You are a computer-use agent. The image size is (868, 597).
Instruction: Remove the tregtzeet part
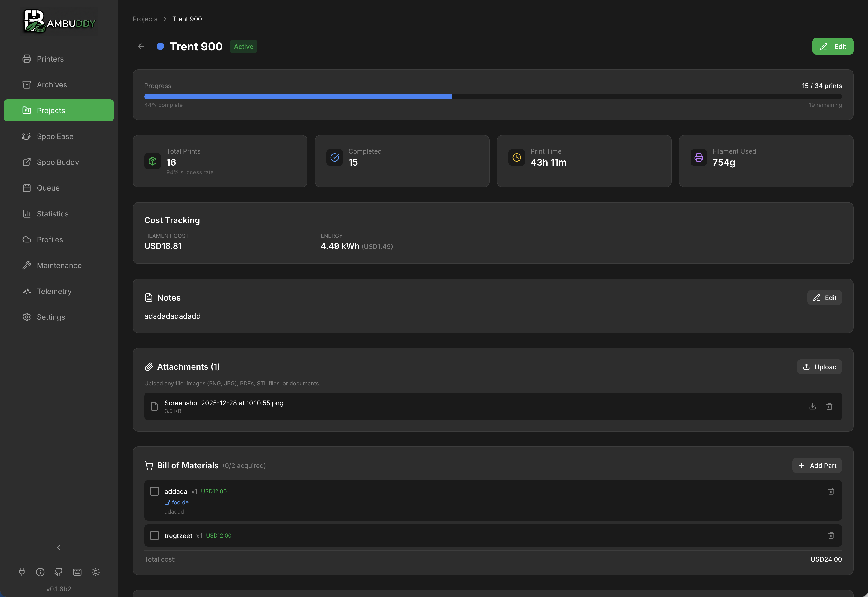tap(831, 536)
